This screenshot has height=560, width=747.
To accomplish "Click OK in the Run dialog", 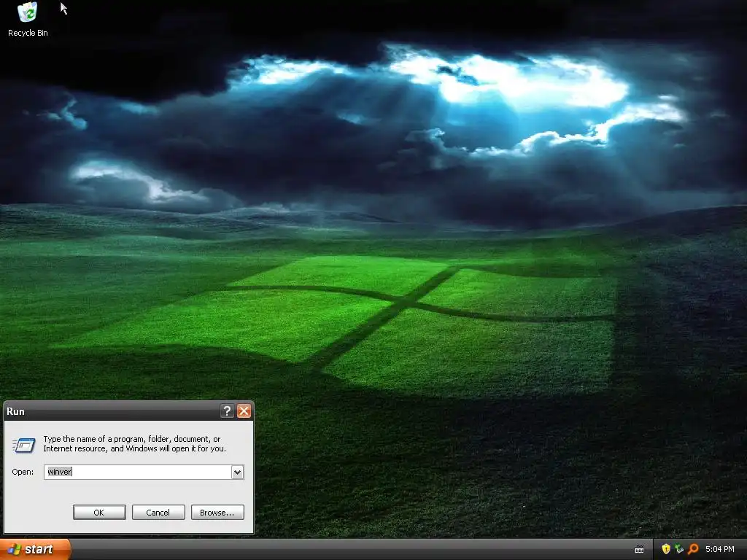I will (x=99, y=513).
